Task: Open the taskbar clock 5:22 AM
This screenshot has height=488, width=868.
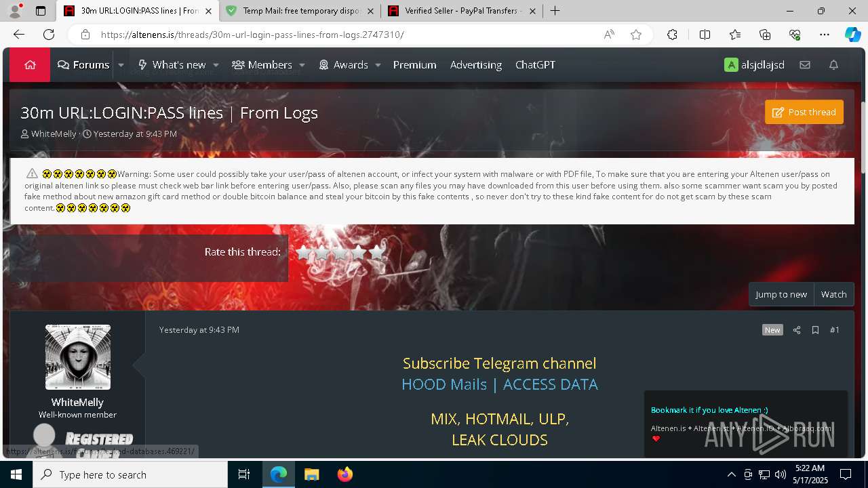Action: 809,474
